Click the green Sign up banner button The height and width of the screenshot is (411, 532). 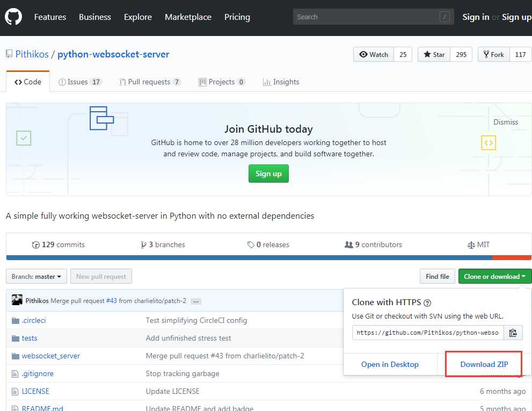pyautogui.click(x=268, y=174)
